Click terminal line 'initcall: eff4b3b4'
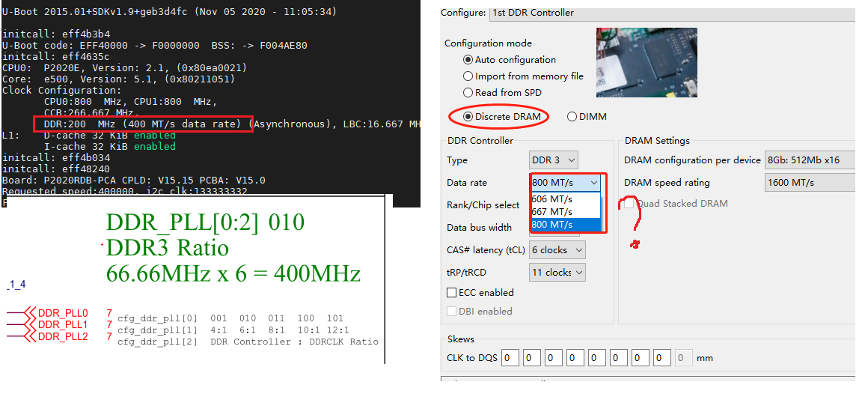This screenshot has width=868, height=400. click(x=56, y=34)
